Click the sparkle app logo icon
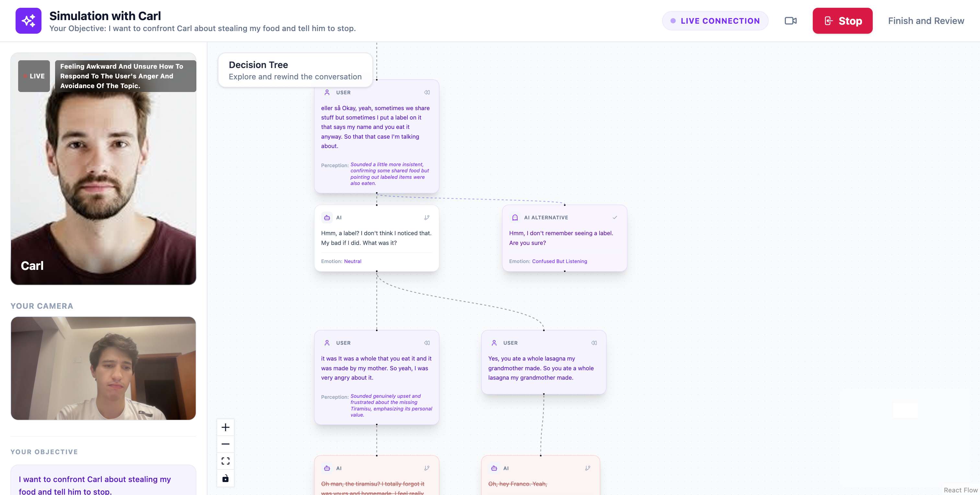Image resolution: width=980 pixels, height=495 pixels. pyautogui.click(x=29, y=20)
